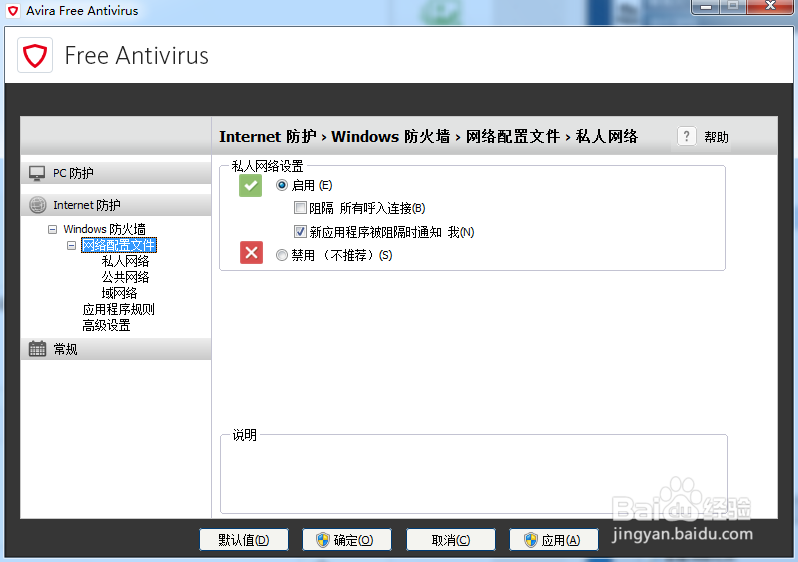Open the 常规 section
Screen dimensions: 798x562
tap(116, 349)
